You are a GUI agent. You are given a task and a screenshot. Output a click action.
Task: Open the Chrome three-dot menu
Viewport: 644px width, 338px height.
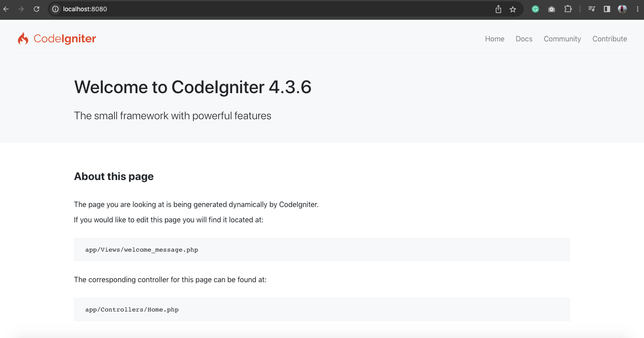coord(637,9)
